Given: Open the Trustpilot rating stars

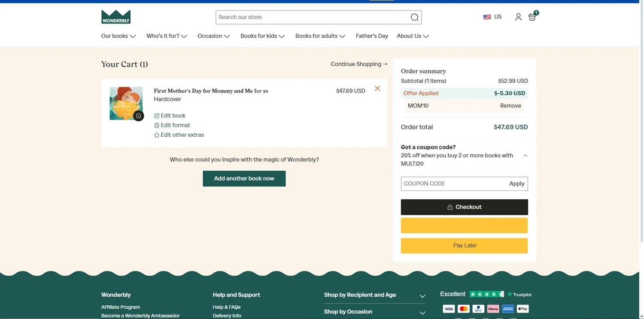Looking at the screenshot, I should pos(486,294).
